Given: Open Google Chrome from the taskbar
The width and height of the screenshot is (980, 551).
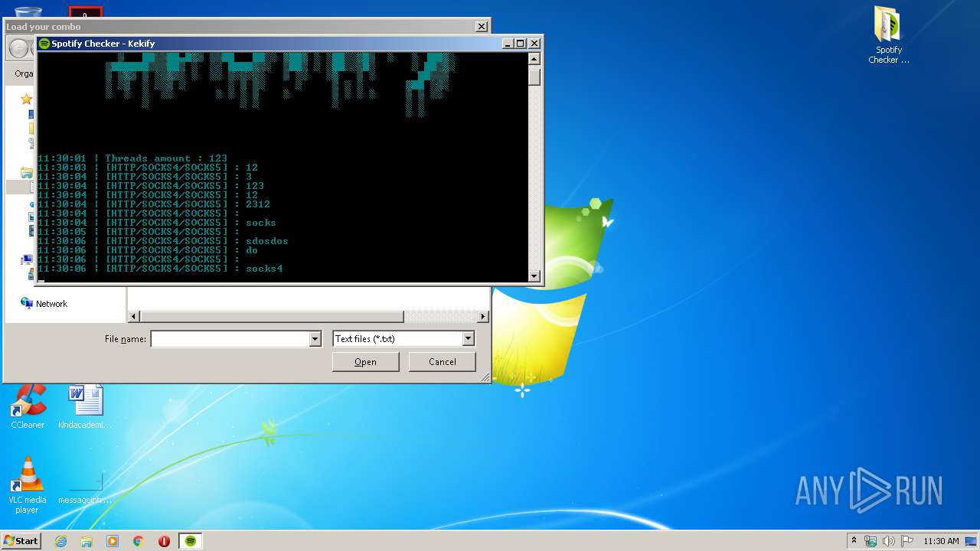Looking at the screenshot, I should [x=139, y=541].
